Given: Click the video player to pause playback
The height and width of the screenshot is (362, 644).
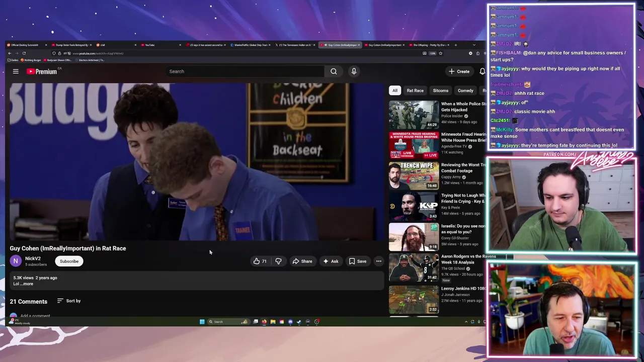Looking at the screenshot, I should (197, 162).
